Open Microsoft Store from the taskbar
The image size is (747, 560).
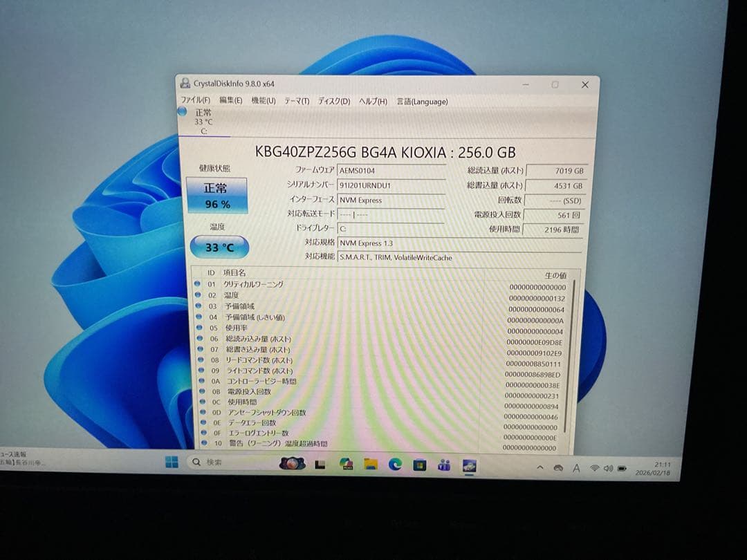pyautogui.click(x=420, y=465)
